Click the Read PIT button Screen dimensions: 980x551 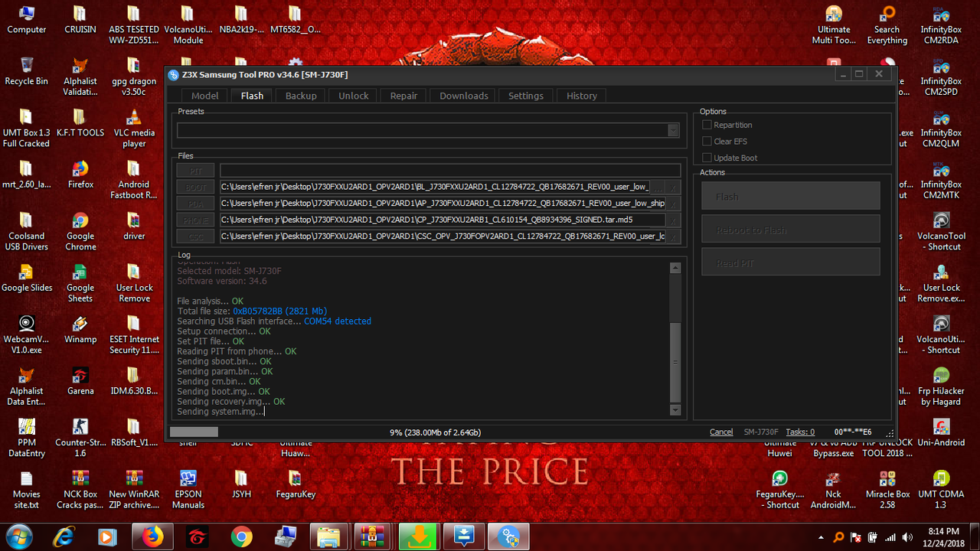(x=791, y=262)
